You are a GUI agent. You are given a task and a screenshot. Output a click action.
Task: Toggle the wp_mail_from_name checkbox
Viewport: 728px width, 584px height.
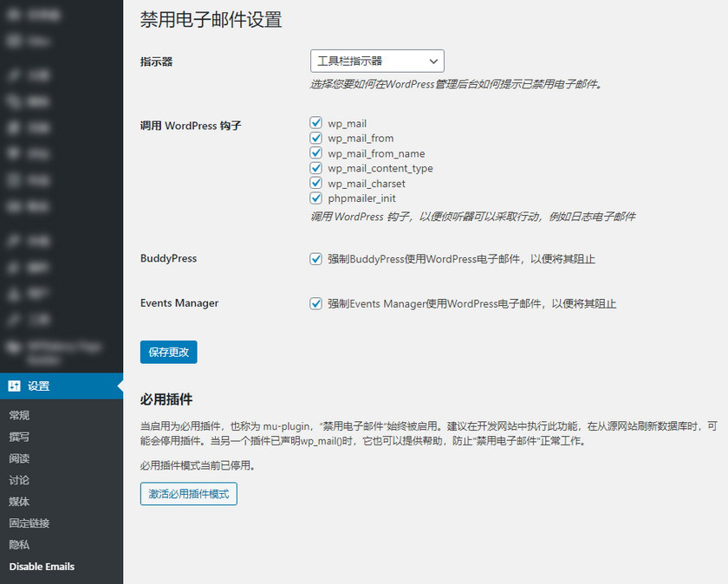point(316,153)
